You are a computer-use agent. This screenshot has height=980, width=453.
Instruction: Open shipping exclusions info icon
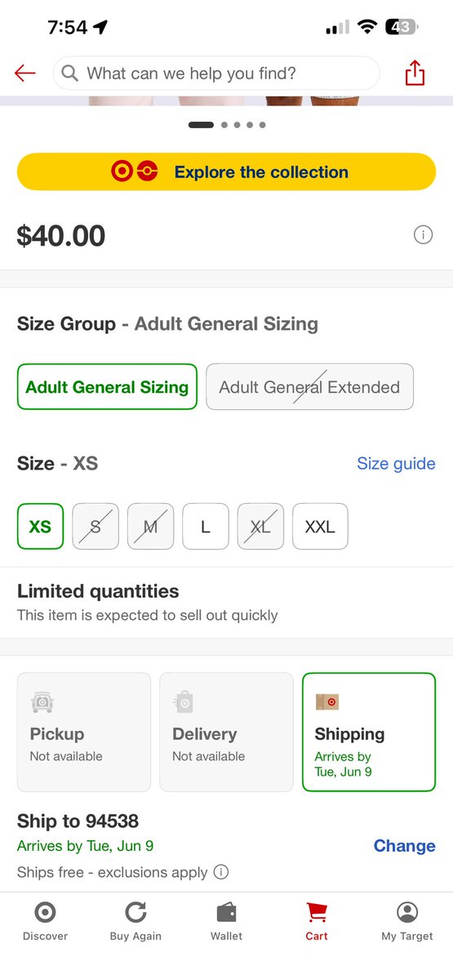tap(220, 871)
